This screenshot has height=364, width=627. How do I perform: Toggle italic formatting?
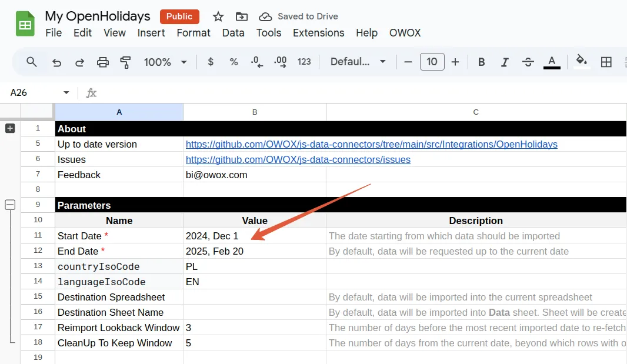505,62
